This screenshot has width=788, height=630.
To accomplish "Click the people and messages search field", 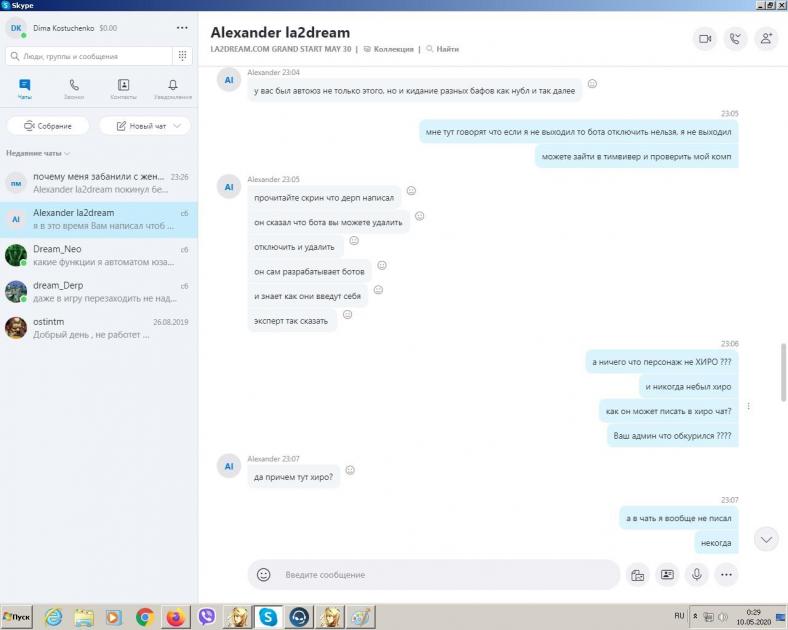I will (90, 56).
